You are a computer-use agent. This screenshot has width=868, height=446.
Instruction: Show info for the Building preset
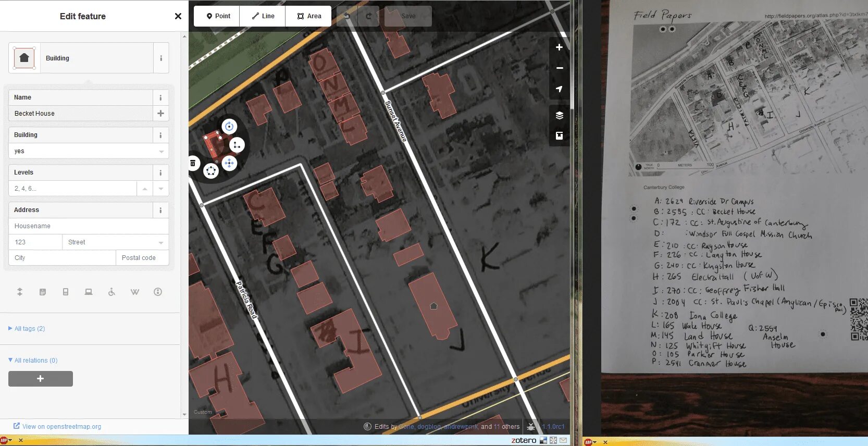pyautogui.click(x=161, y=58)
